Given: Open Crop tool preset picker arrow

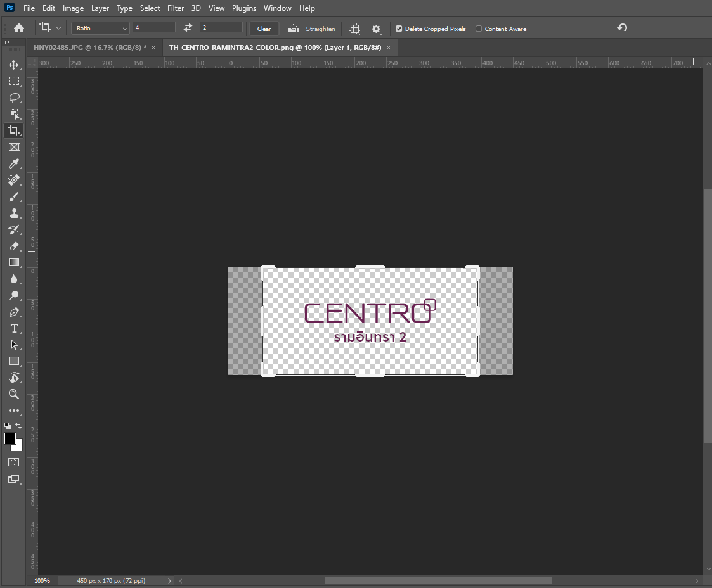Looking at the screenshot, I should point(58,28).
